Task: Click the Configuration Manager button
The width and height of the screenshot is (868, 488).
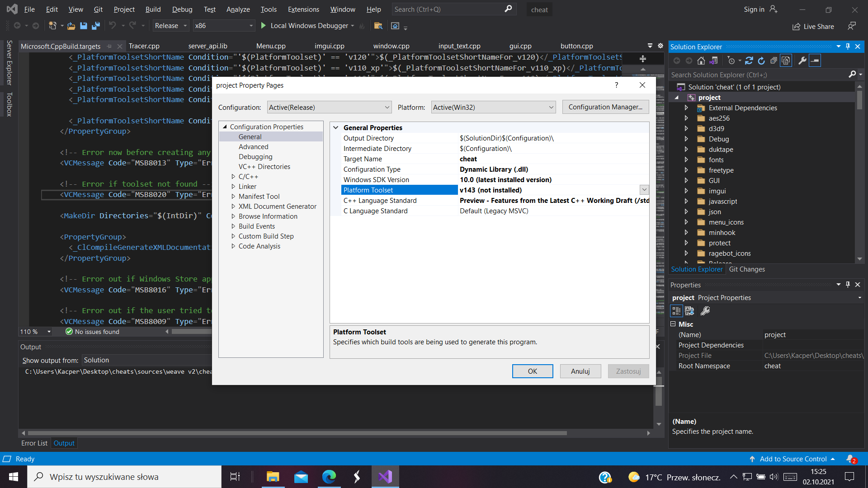Action: 605,107
